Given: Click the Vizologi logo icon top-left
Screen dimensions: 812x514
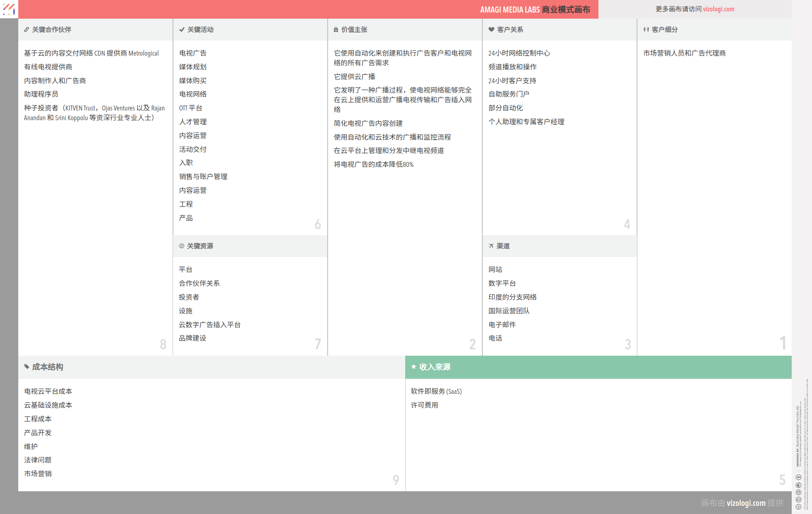Looking at the screenshot, I should tap(9, 9).
